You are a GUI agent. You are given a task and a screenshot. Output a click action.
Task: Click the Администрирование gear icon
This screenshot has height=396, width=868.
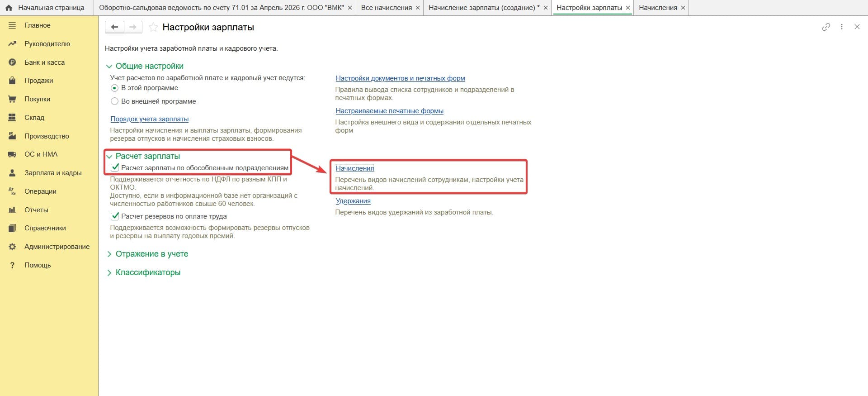12,247
